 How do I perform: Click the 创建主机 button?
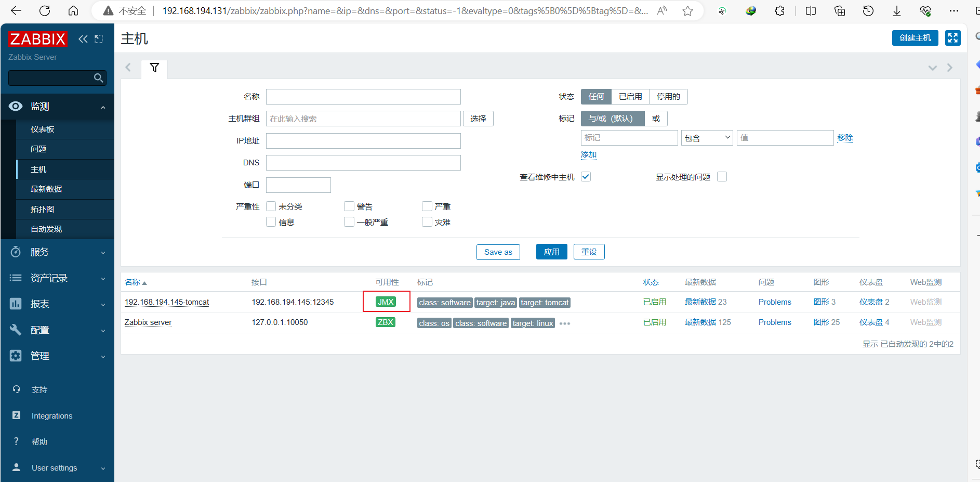(x=915, y=38)
